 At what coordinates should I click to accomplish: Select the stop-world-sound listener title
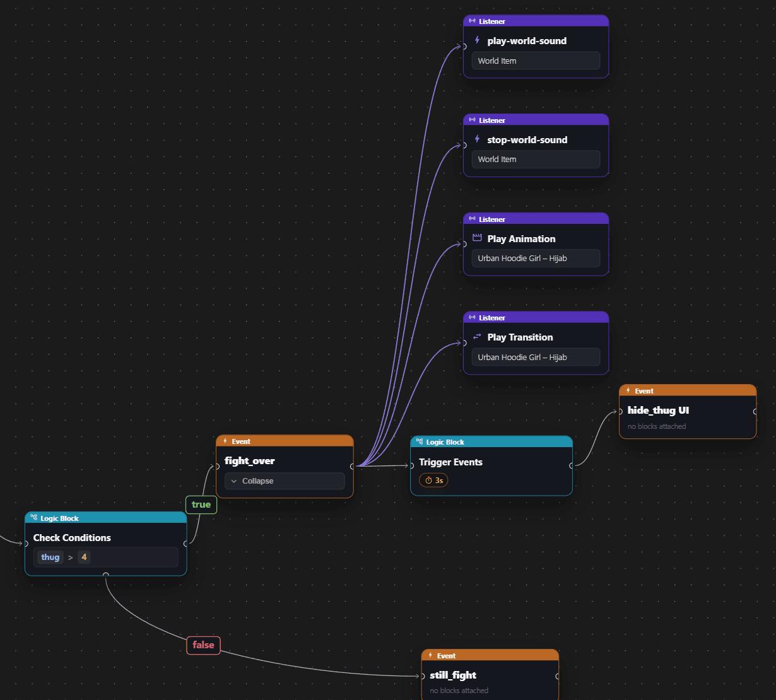527,140
